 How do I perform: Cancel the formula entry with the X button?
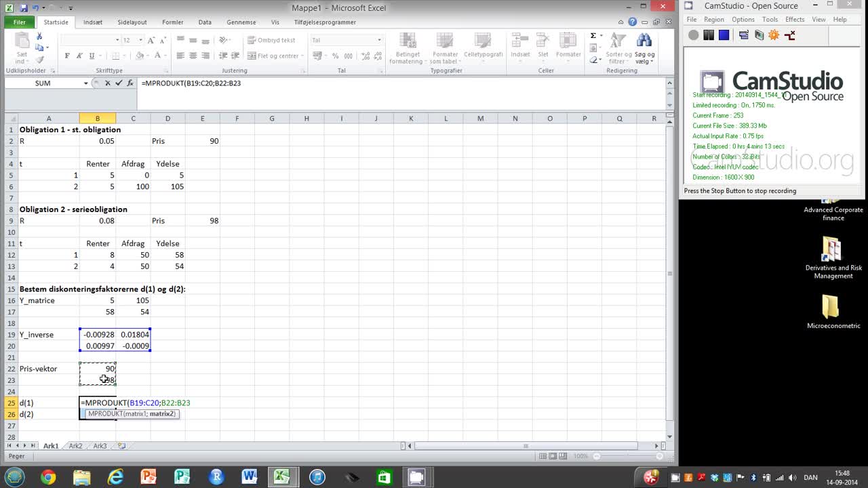(107, 83)
